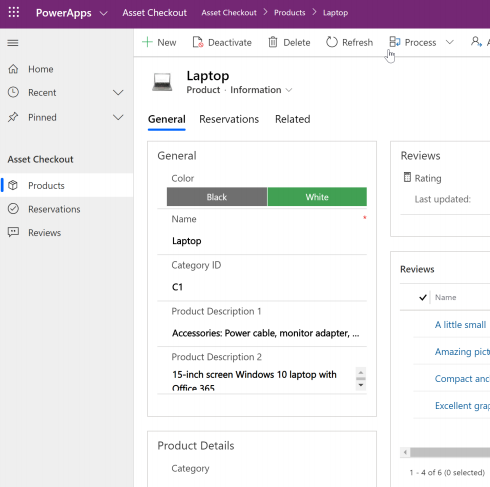Image resolution: width=490 pixels, height=487 pixels.
Task: Toggle the hamburger navigation menu
Action: tap(13, 43)
